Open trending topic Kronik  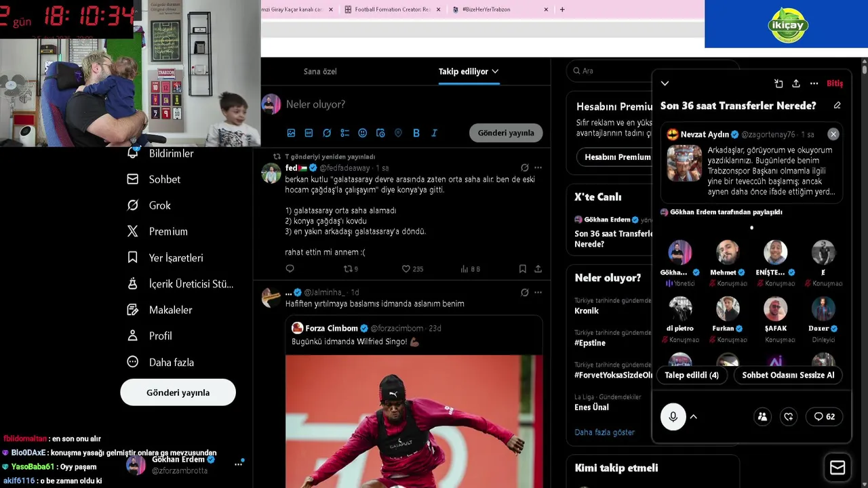pos(587,310)
